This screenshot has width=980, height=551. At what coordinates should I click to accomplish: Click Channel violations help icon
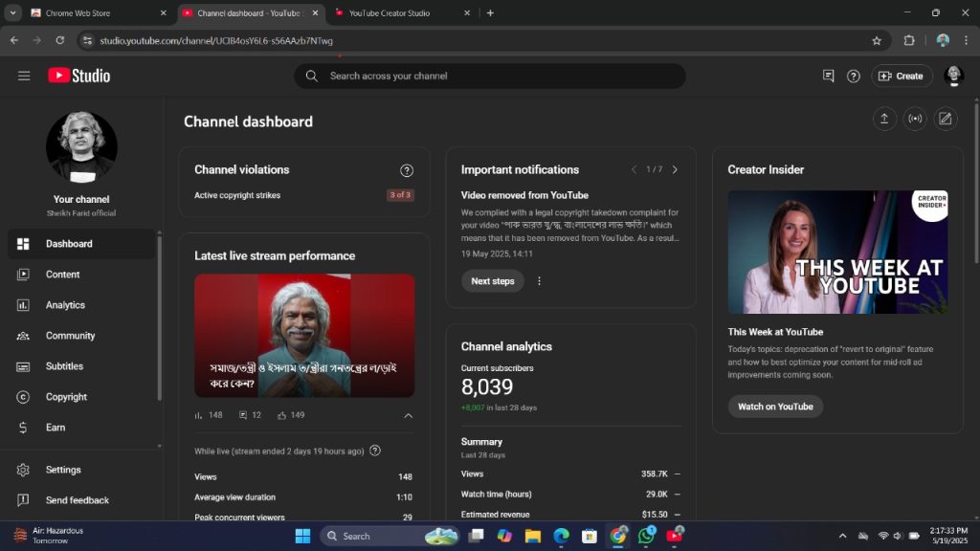click(407, 170)
